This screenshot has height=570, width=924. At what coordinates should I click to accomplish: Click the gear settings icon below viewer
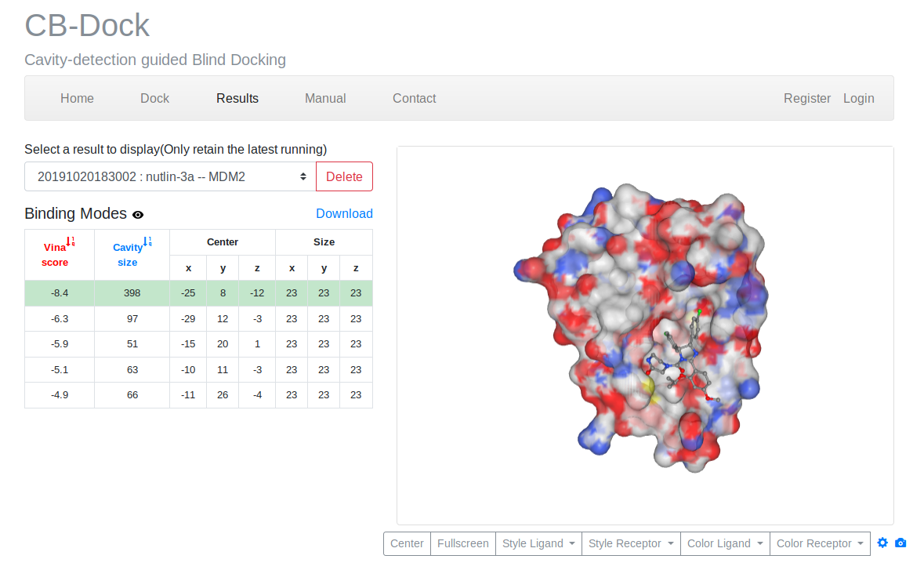pos(882,543)
